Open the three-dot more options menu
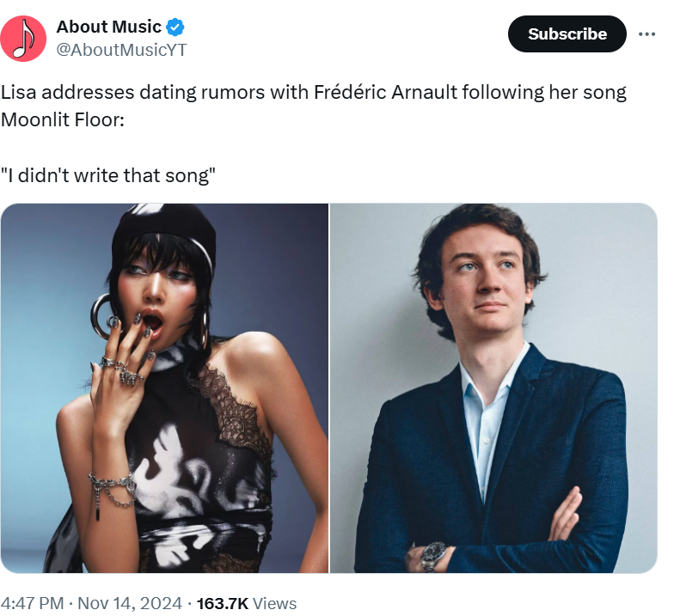Image resolution: width=674 pixels, height=616 pixels. (x=646, y=34)
